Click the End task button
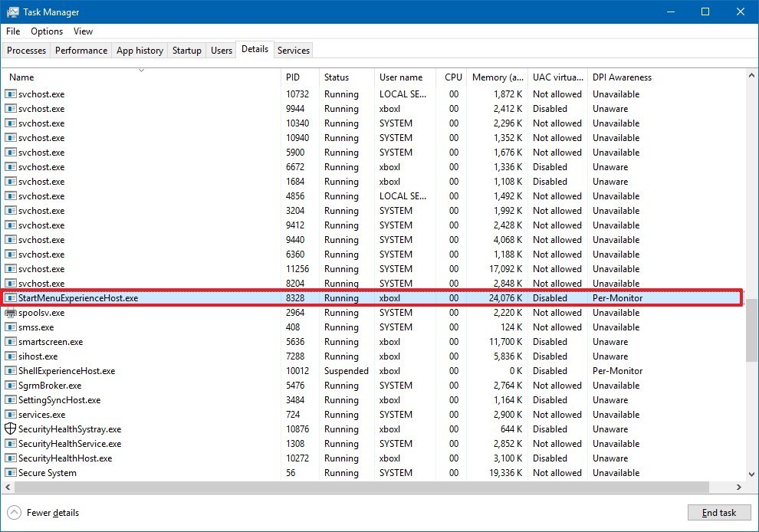 (x=719, y=513)
